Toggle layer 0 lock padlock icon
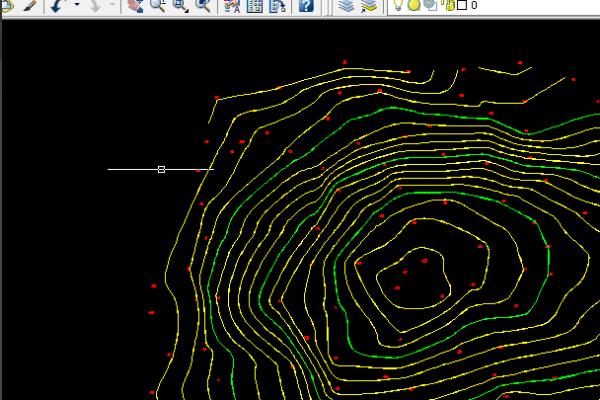Viewport: 600px width, 400px height. pos(449,5)
